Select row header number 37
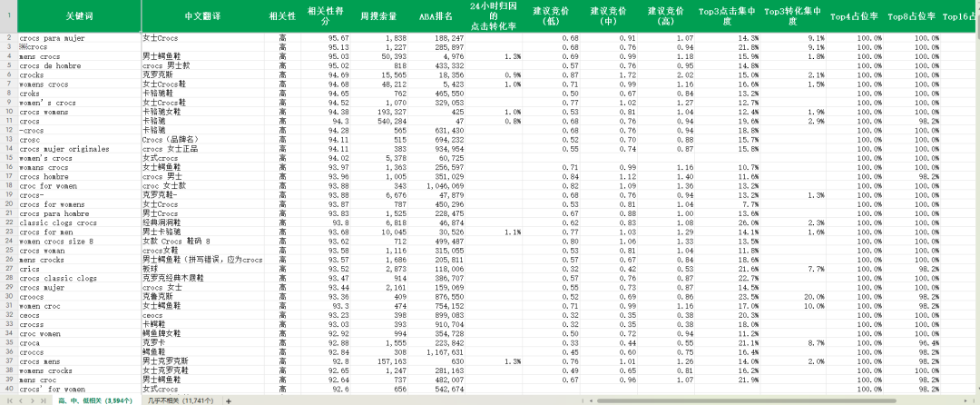This screenshot has height=405, width=980. 8,361
